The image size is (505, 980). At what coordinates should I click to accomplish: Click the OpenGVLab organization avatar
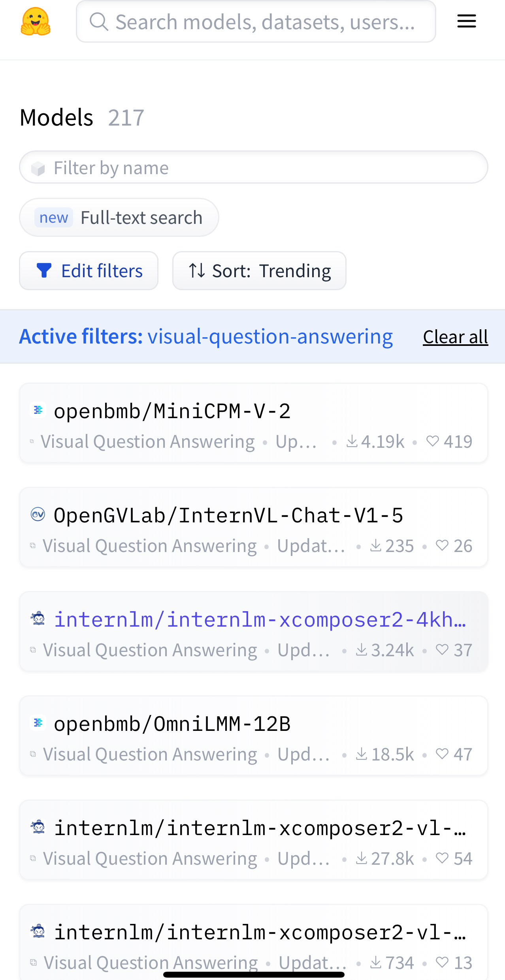point(38,514)
